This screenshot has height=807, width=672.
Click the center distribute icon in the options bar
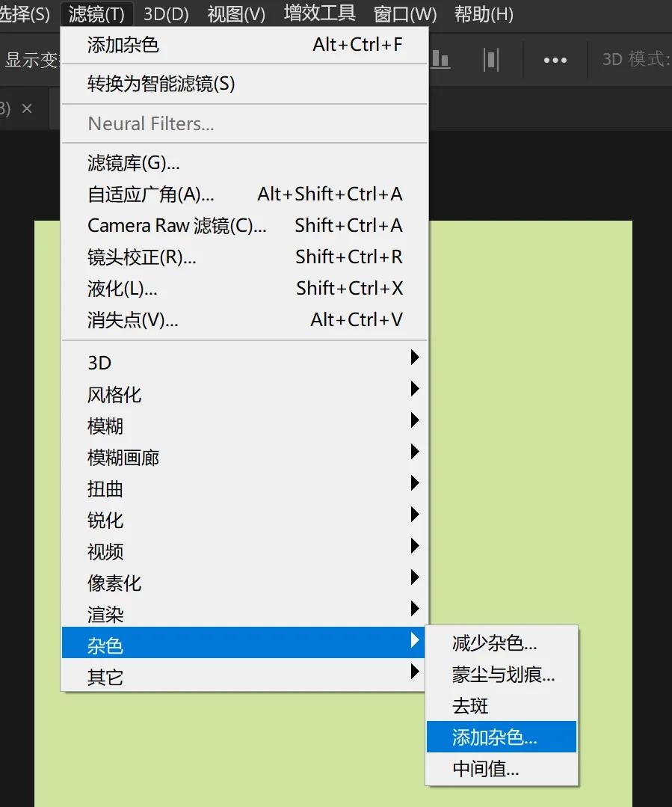coord(491,60)
